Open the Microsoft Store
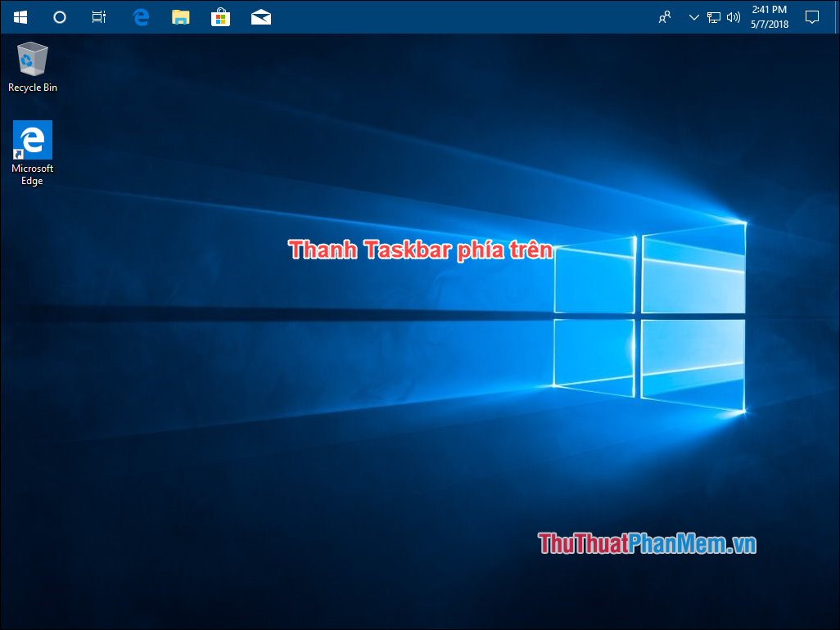Image resolution: width=840 pixels, height=630 pixels. (x=219, y=16)
